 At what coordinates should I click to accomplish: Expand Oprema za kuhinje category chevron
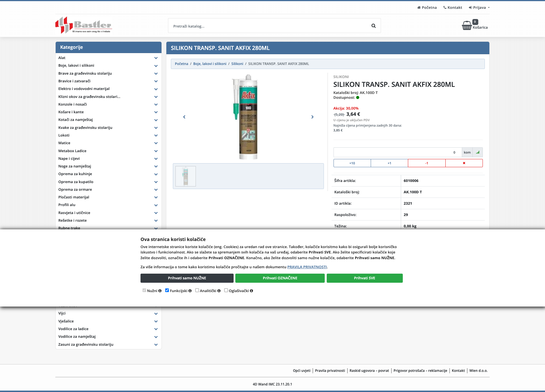pyautogui.click(x=156, y=174)
